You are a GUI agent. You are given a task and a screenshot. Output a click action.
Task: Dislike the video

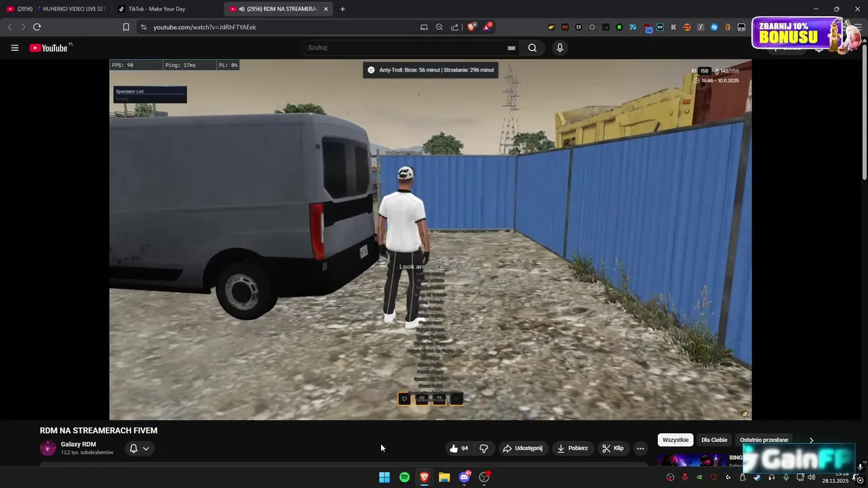point(484,448)
